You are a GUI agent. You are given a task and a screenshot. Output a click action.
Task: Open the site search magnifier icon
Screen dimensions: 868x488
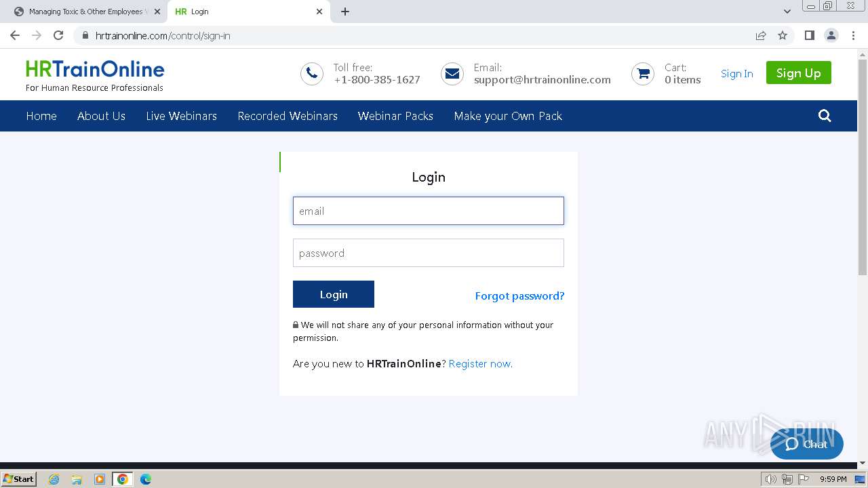point(825,116)
